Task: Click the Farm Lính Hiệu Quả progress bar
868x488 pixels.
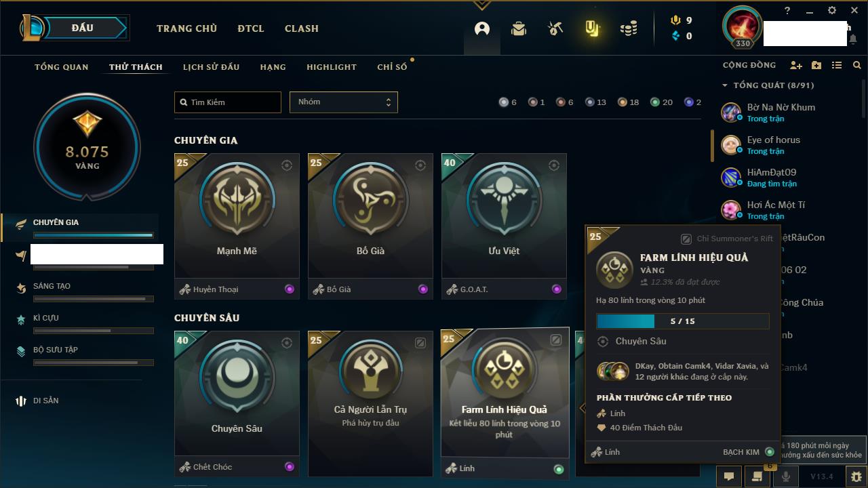Action: 683,321
